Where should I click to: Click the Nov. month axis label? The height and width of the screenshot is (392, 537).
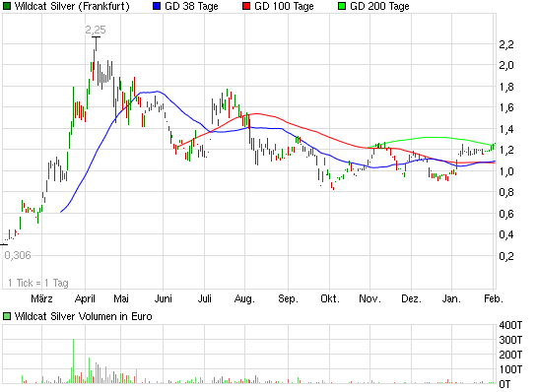(x=369, y=298)
